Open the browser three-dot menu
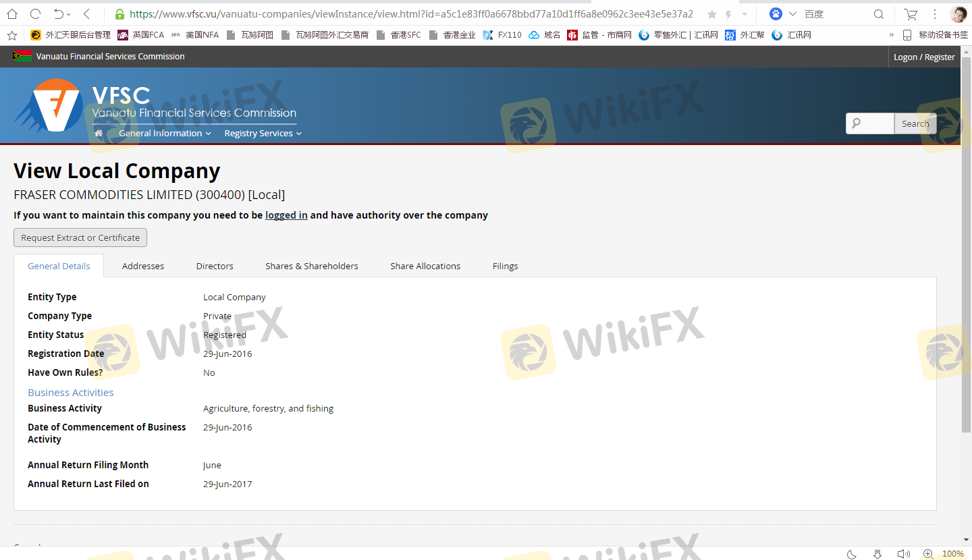This screenshot has width=972, height=560. pos(935,13)
